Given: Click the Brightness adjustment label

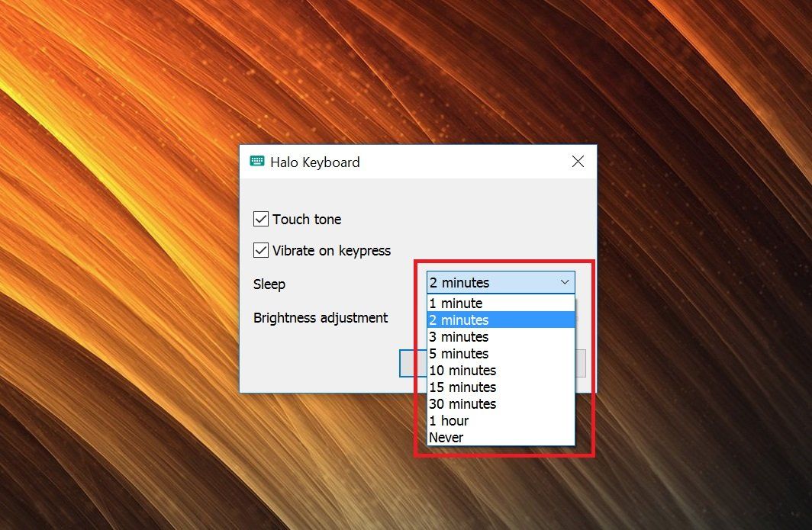Looking at the screenshot, I should point(321,318).
